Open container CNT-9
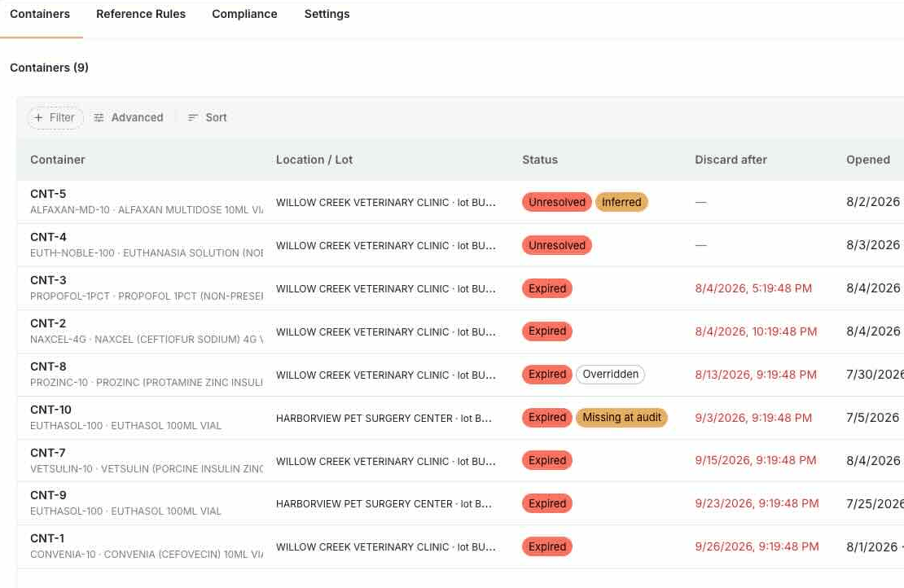 (x=48, y=495)
